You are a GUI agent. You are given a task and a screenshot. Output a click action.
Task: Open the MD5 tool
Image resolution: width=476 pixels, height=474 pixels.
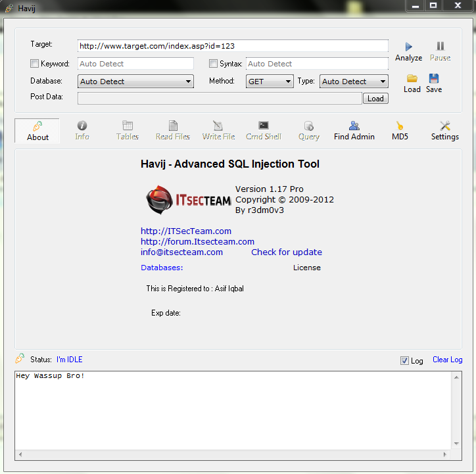click(400, 131)
